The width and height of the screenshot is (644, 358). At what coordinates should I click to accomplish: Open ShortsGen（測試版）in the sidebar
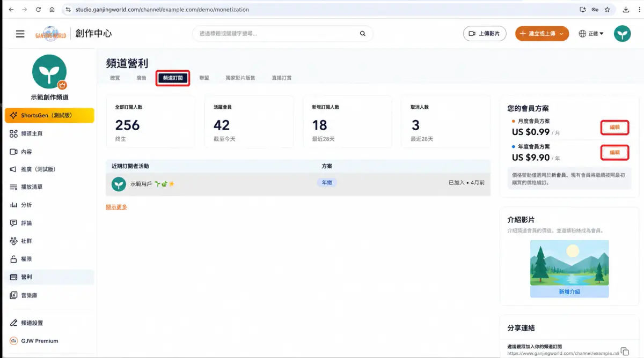(49, 115)
